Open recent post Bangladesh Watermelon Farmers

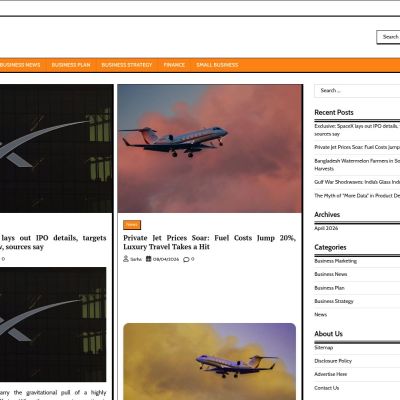pyautogui.click(x=357, y=165)
